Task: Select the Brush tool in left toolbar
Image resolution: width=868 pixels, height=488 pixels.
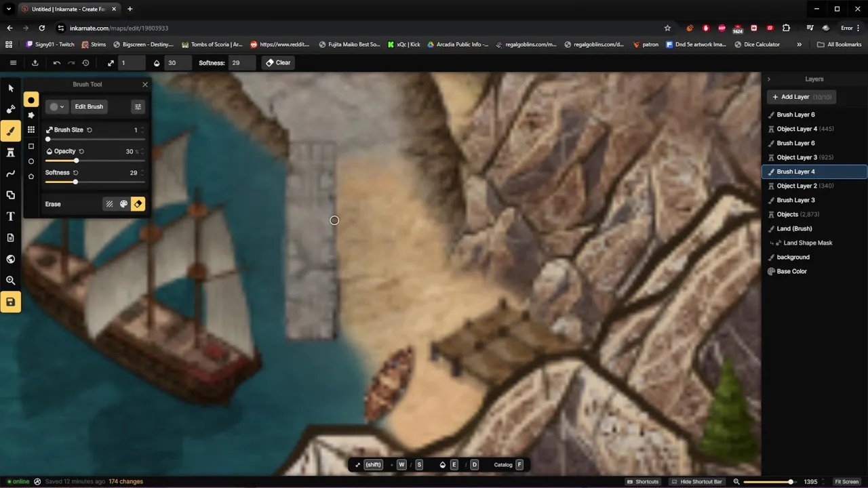Action: click(x=10, y=131)
